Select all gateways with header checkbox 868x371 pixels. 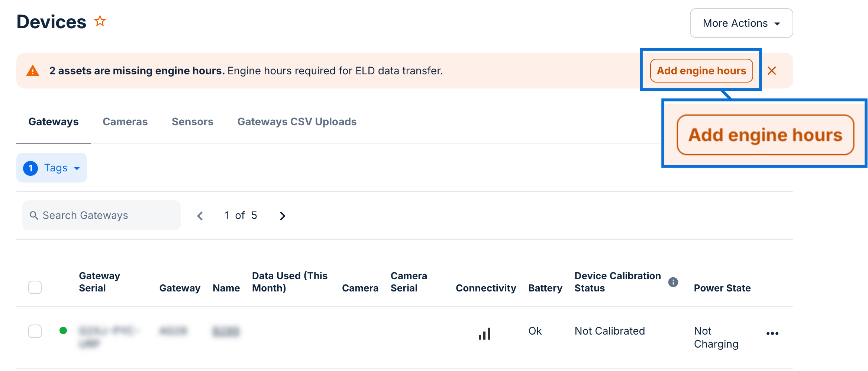pyautogui.click(x=35, y=287)
